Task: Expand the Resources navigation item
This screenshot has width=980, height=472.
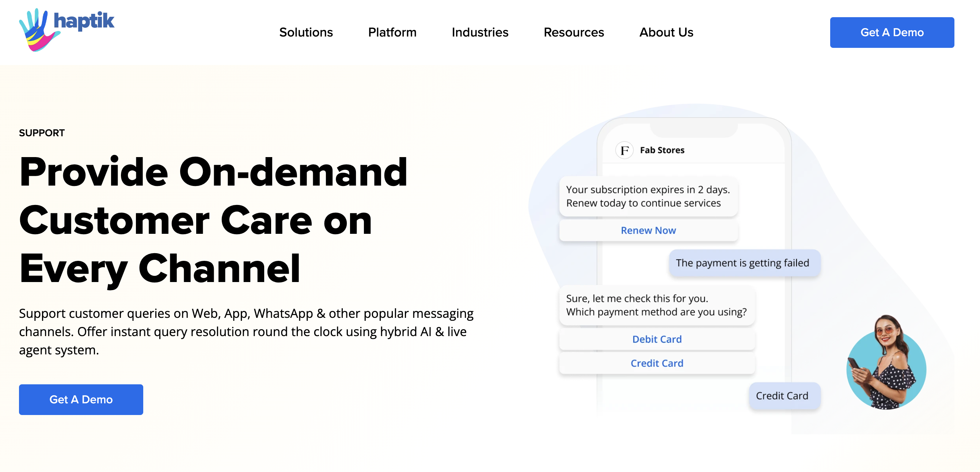Action: coord(574,32)
